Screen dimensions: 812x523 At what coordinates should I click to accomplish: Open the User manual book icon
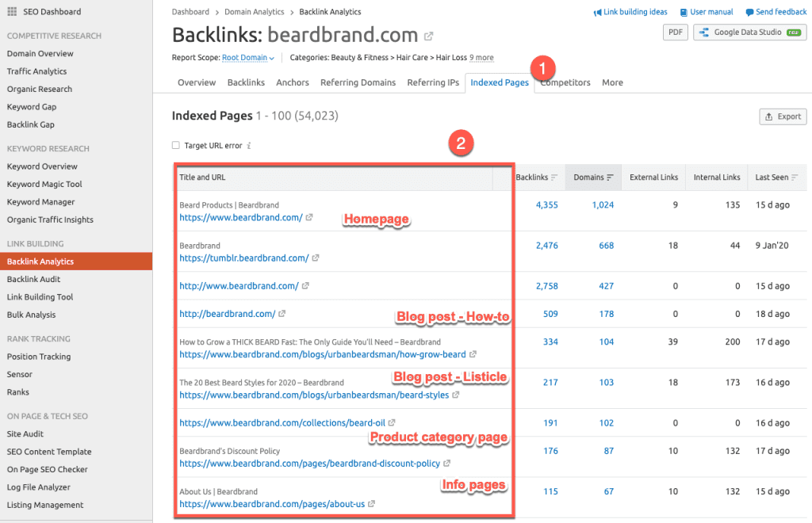[684, 13]
